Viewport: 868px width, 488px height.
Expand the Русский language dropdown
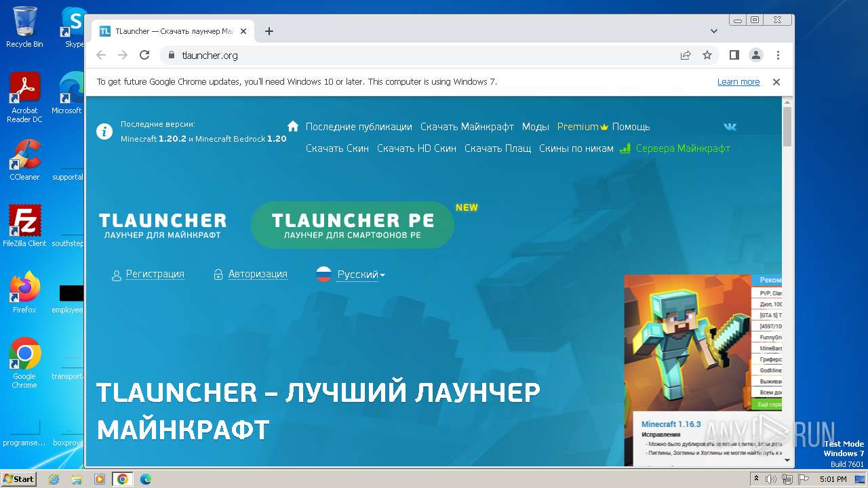[x=361, y=274]
